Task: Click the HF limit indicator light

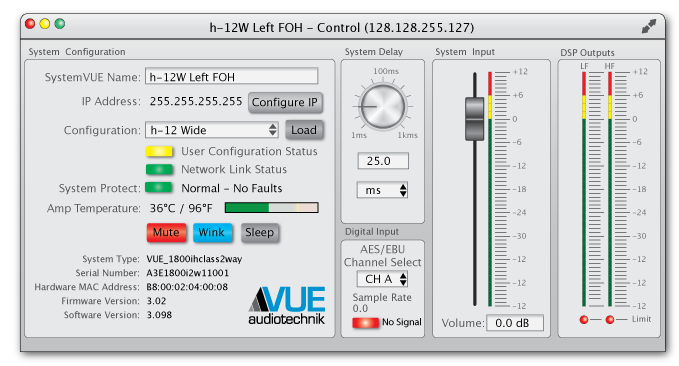Action: 610,320
